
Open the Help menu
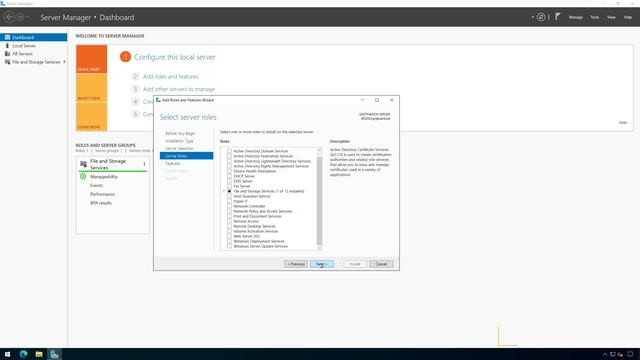click(x=628, y=17)
